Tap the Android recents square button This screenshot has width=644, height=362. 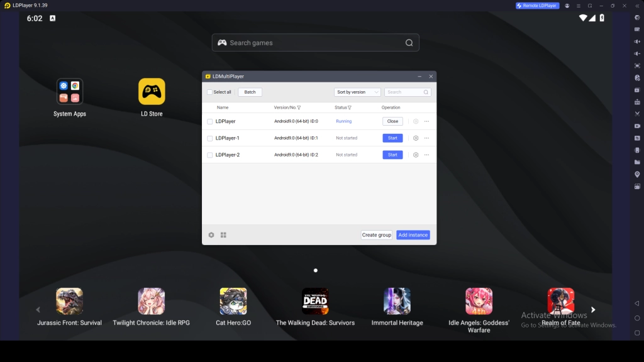(x=637, y=333)
